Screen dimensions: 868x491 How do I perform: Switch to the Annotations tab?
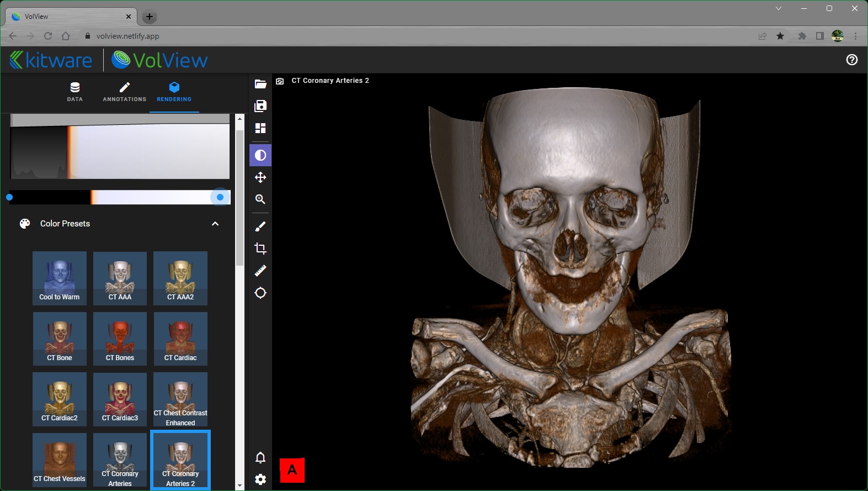coord(125,92)
